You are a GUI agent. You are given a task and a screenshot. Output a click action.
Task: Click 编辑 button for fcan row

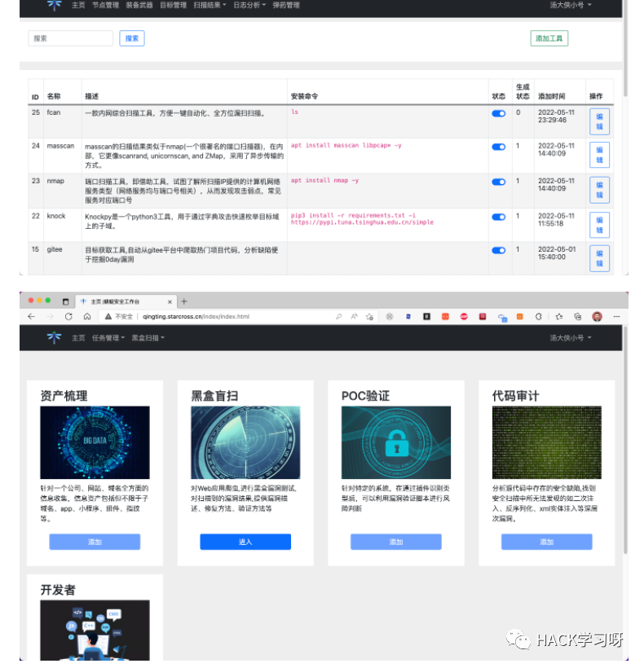pyautogui.click(x=599, y=121)
